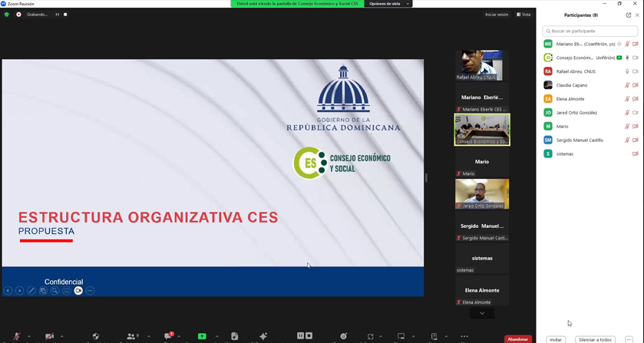Open Whiteboards icon in toolbar

(401, 336)
